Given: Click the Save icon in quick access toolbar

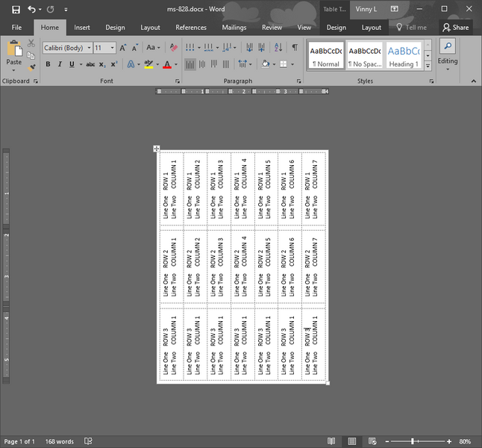Looking at the screenshot, I should tap(16, 9).
